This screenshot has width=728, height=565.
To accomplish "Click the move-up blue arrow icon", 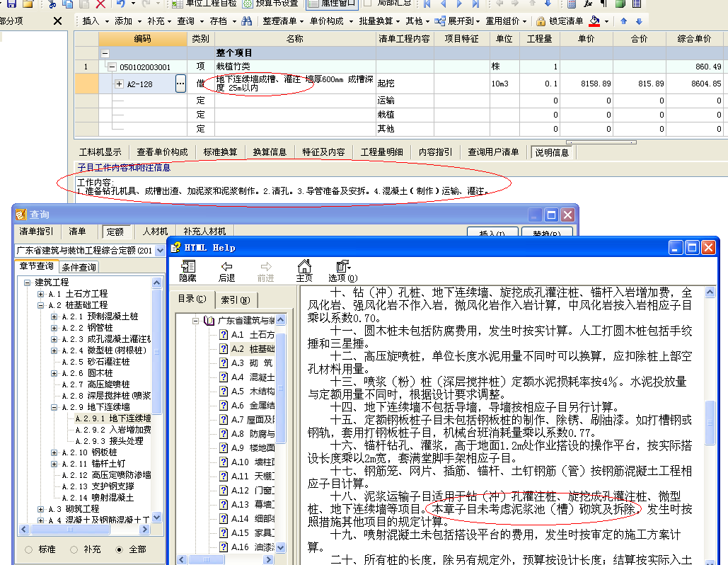I will pyautogui.click(x=623, y=21).
